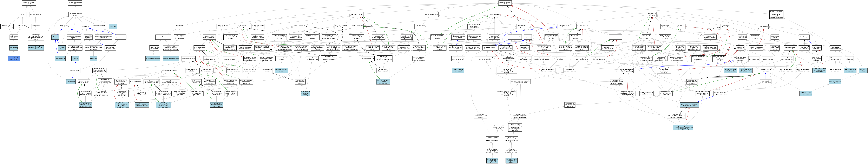This screenshot has width=868, height=164.
Task: Select the nucleotidyltransferase activity node
Action: click(36, 48)
